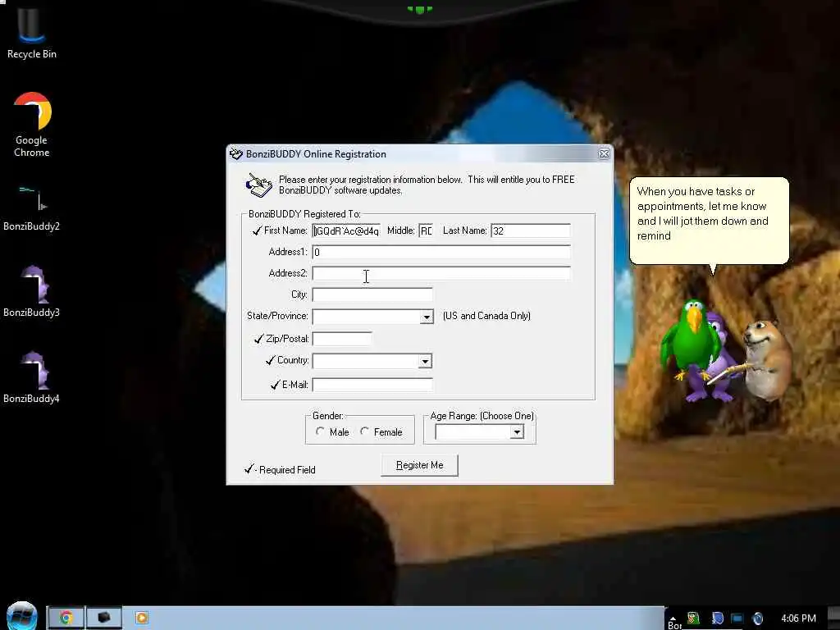The height and width of the screenshot is (630, 840).
Task: Click the Register Me button
Action: tap(419, 465)
